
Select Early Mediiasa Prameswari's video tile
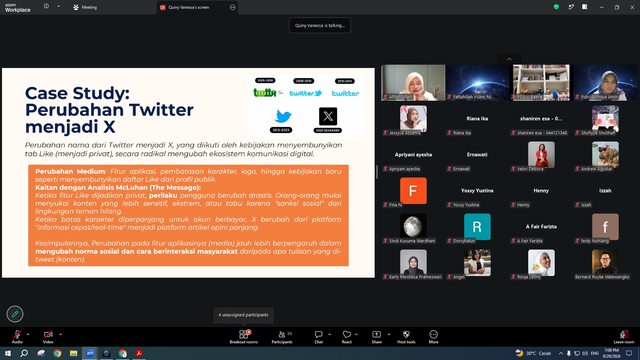pyautogui.click(x=413, y=263)
